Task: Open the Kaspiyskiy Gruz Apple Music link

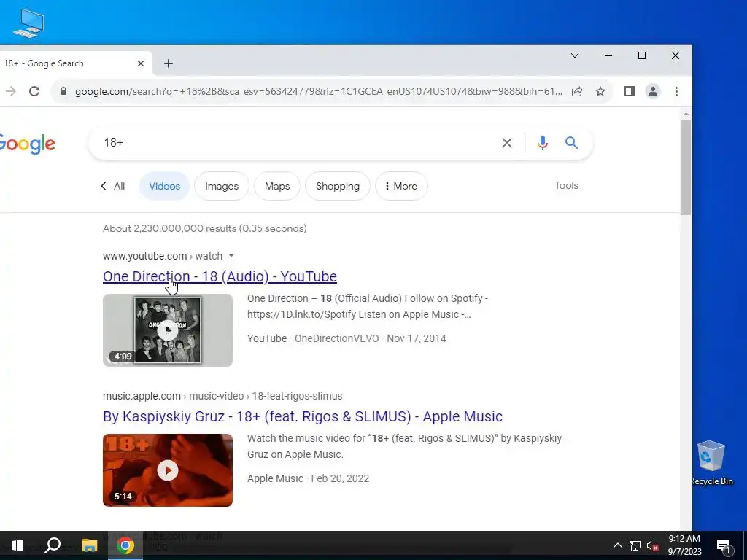Action: point(303,416)
